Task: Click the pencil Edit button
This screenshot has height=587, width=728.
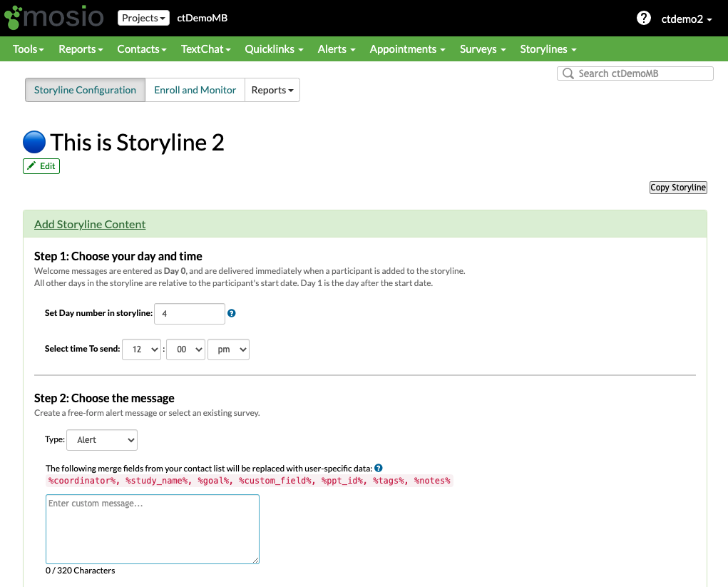Action: 41,166
